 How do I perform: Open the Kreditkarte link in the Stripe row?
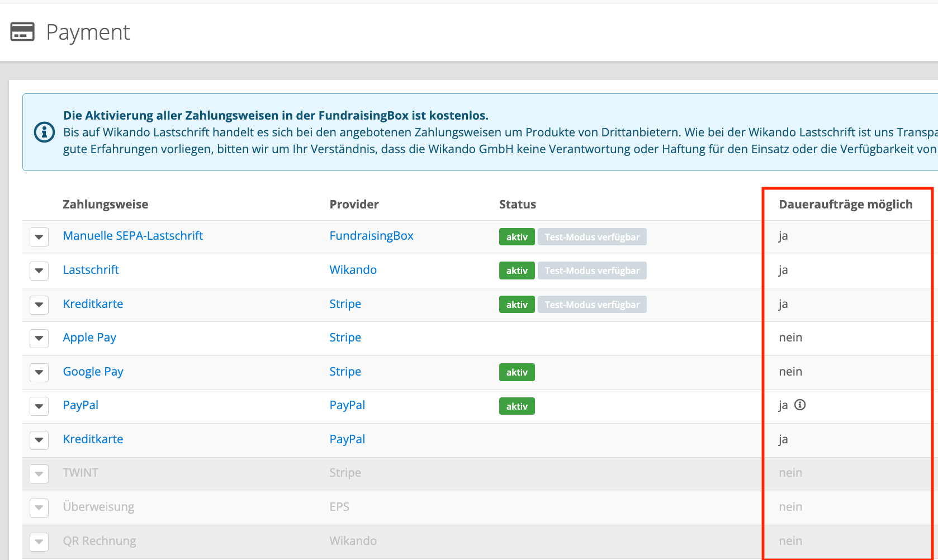[93, 304]
